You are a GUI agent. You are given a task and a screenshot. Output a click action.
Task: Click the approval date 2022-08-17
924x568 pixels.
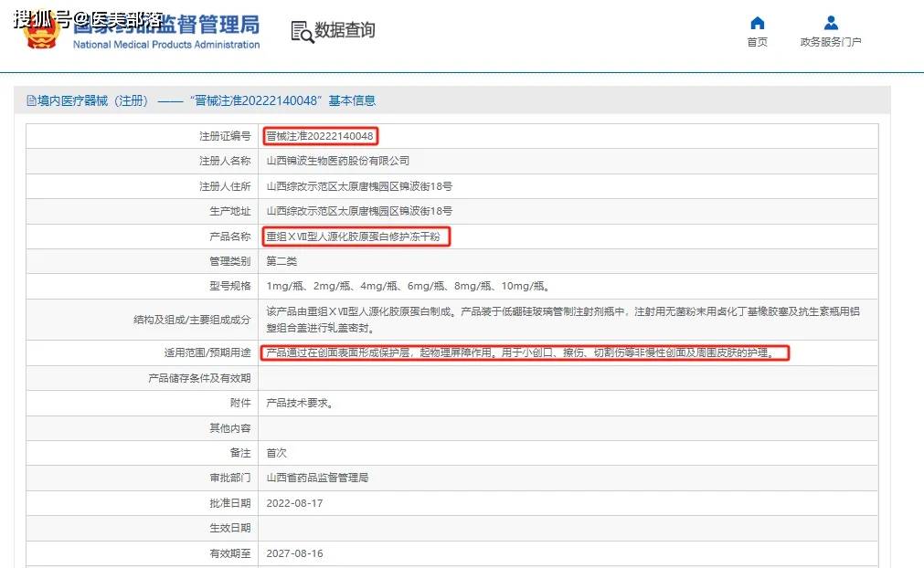tap(294, 503)
